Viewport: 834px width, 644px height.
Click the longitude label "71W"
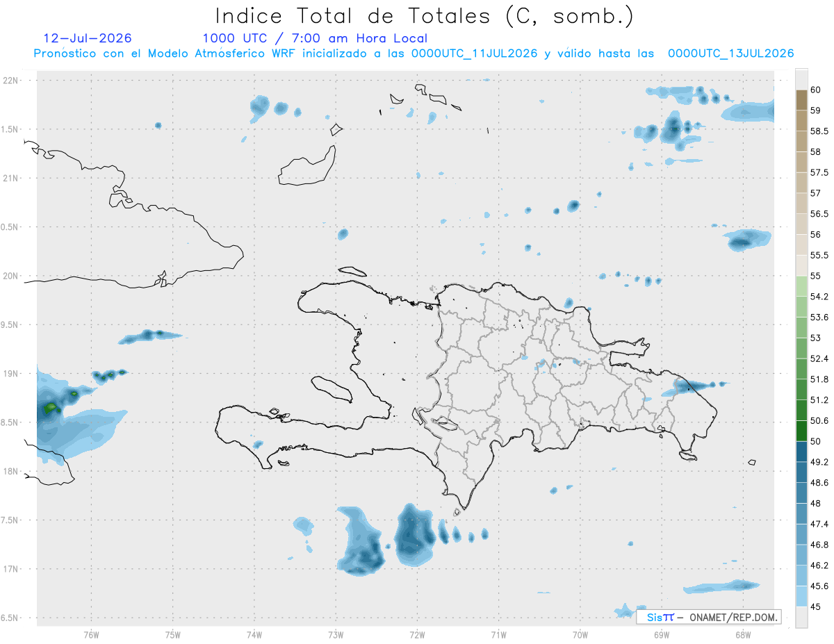498,635
